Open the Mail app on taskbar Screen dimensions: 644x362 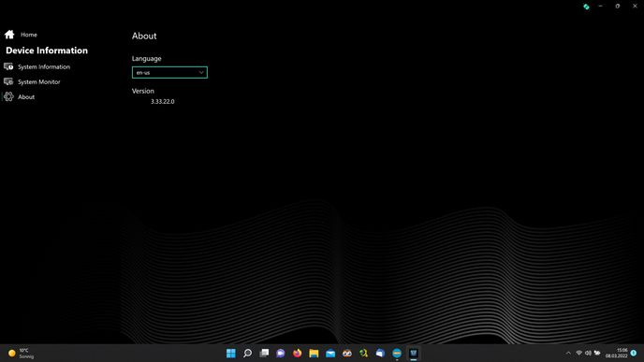pyautogui.click(x=330, y=353)
